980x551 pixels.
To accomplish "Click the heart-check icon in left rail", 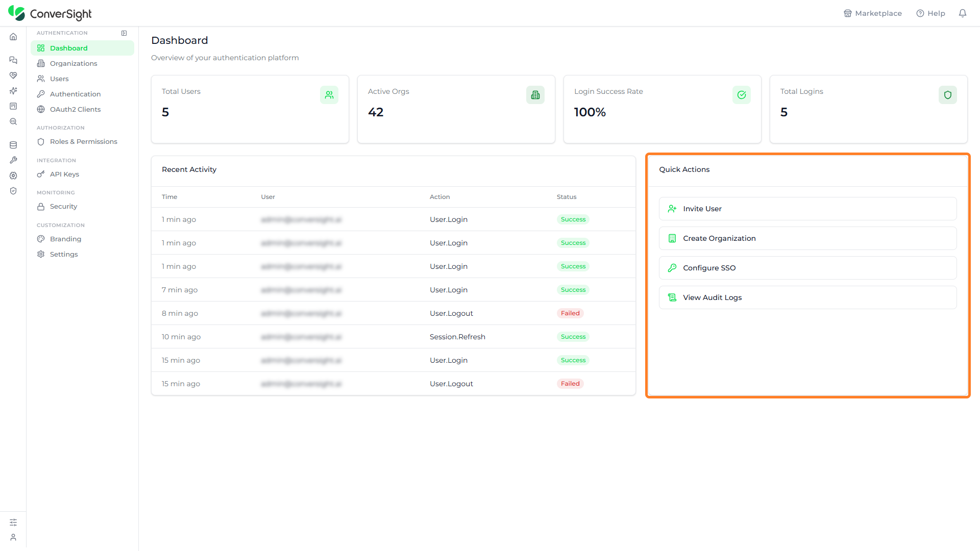I will click(x=13, y=76).
